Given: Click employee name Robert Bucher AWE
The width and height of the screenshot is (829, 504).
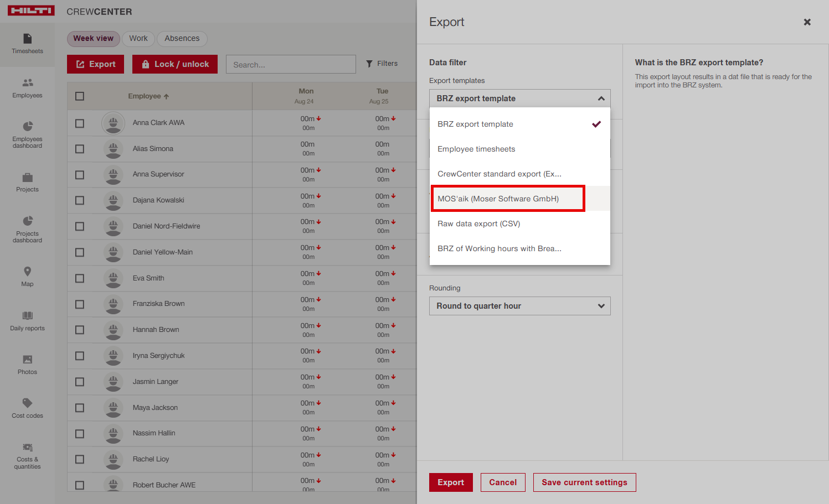Looking at the screenshot, I should click(x=164, y=485).
